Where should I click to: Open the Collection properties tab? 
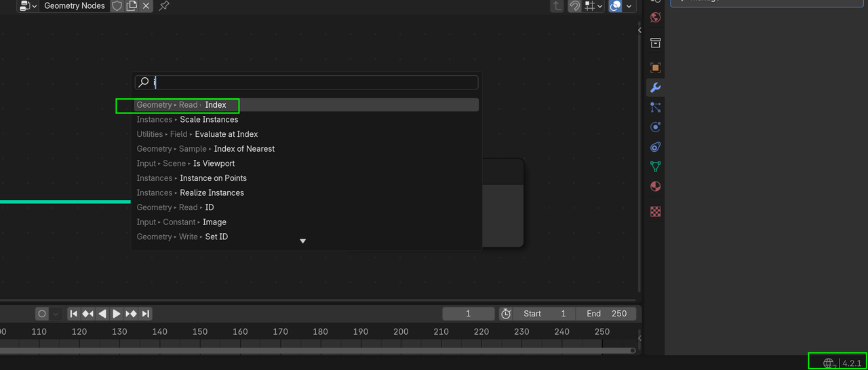[x=655, y=43]
